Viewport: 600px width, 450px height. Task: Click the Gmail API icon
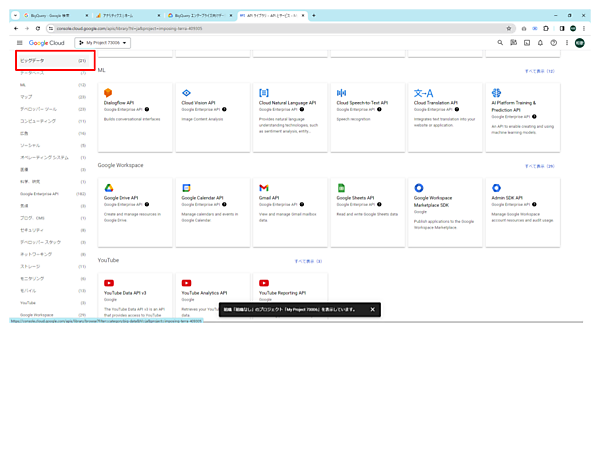[x=264, y=188]
